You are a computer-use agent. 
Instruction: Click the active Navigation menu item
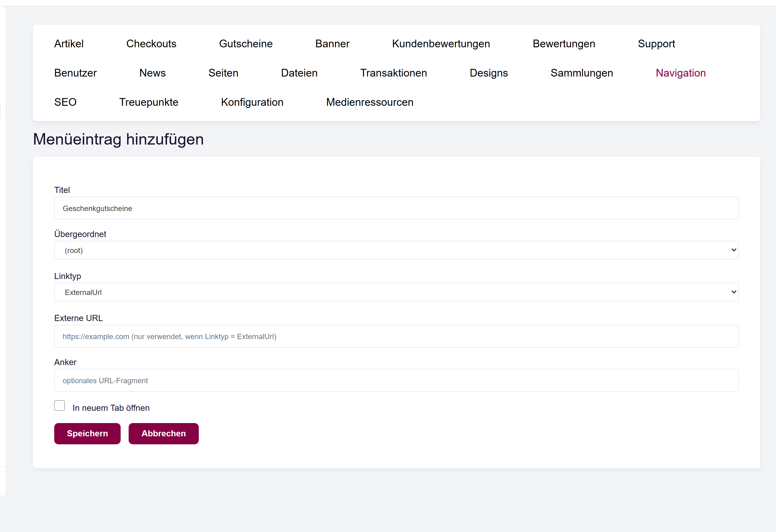pyautogui.click(x=681, y=73)
